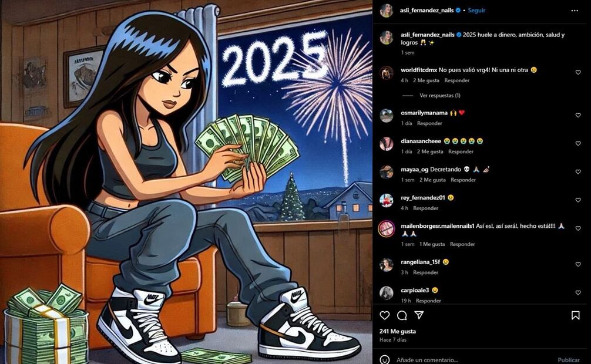Open comments via the speech bubble icon
Screen dimensions: 591x364
(402, 315)
